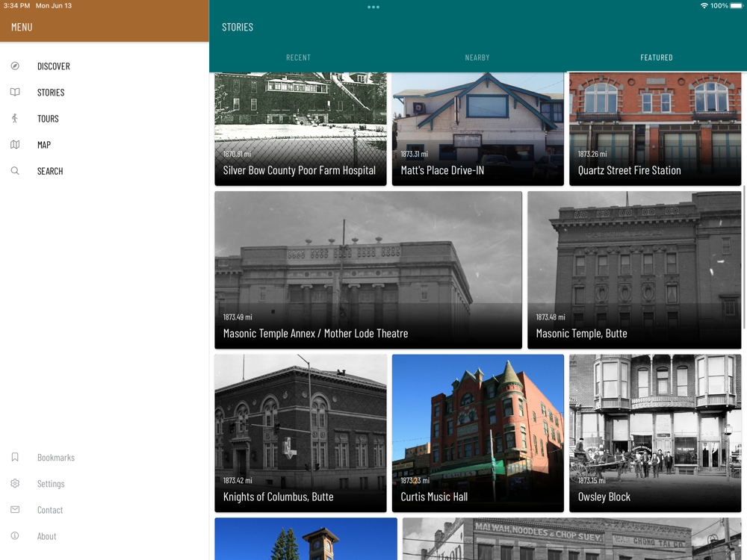This screenshot has width=747, height=560.
Task: Tap the Mon Jun 13 date
Action: click(x=54, y=6)
